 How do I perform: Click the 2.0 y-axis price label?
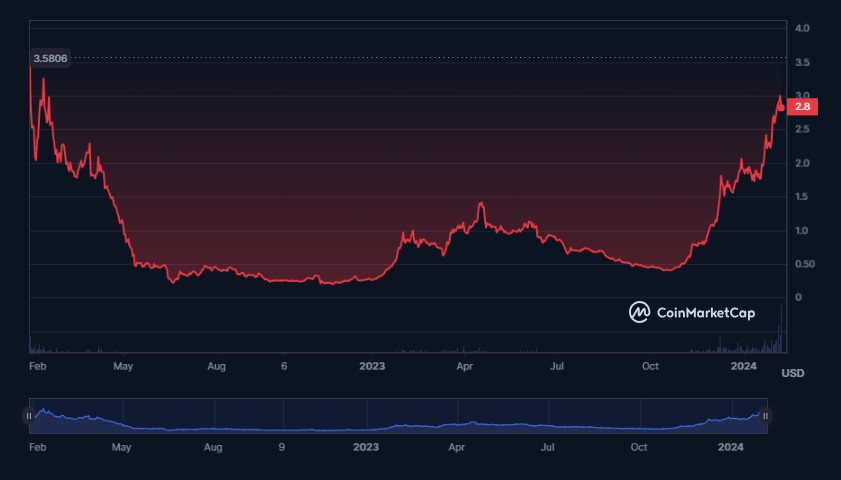pos(802,164)
